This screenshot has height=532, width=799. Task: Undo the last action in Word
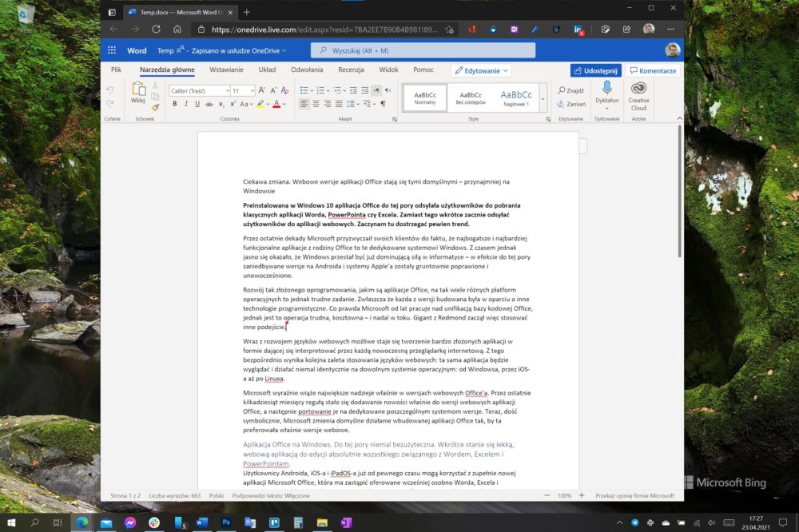point(110,90)
